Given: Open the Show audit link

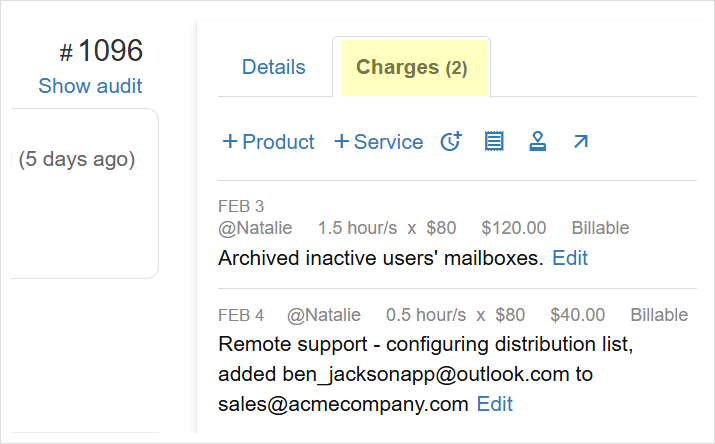Looking at the screenshot, I should coord(90,86).
